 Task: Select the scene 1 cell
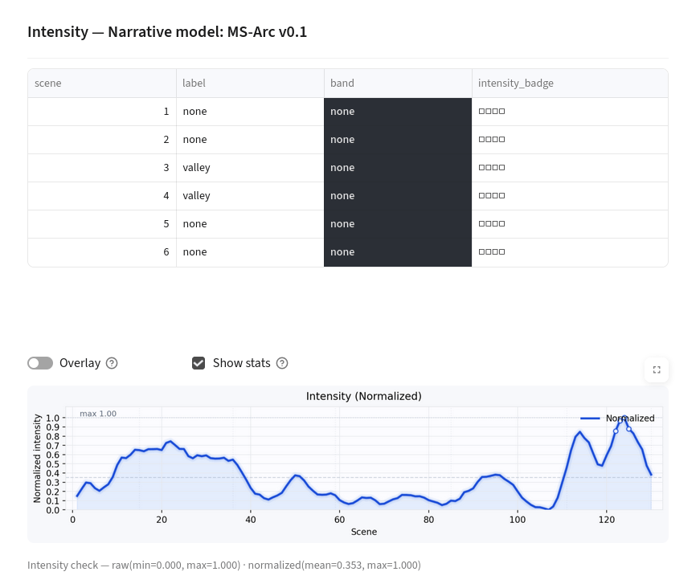tap(102, 112)
